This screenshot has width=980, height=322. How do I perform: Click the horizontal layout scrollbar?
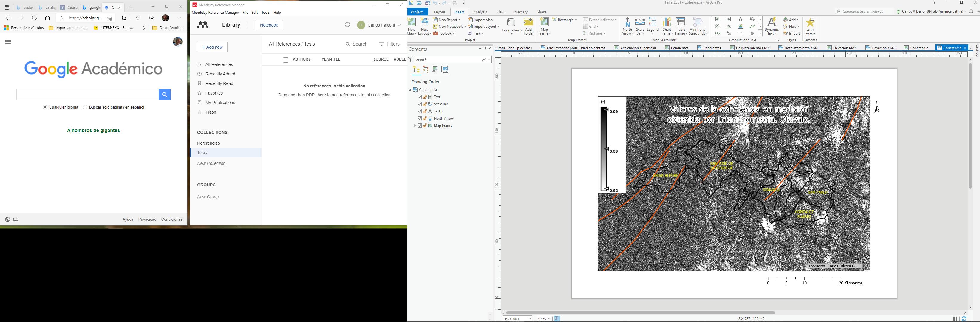click(640, 312)
